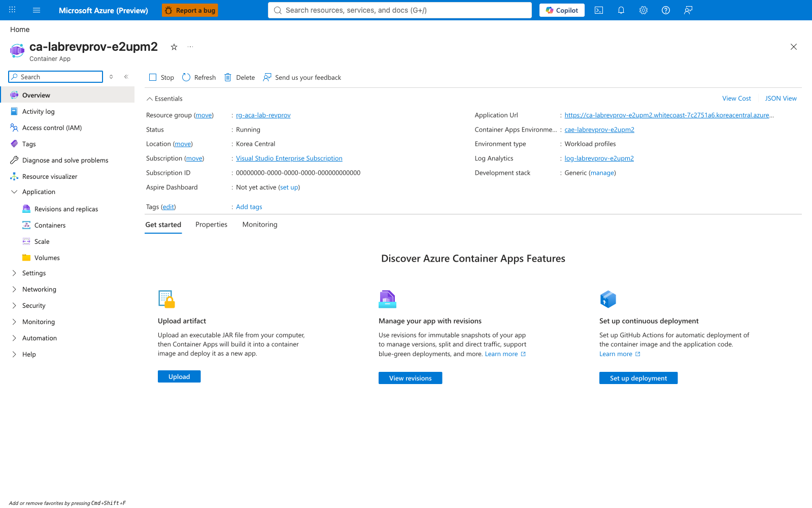
Task: Focus the global search resources box
Action: pyautogui.click(x=400, y=10)
